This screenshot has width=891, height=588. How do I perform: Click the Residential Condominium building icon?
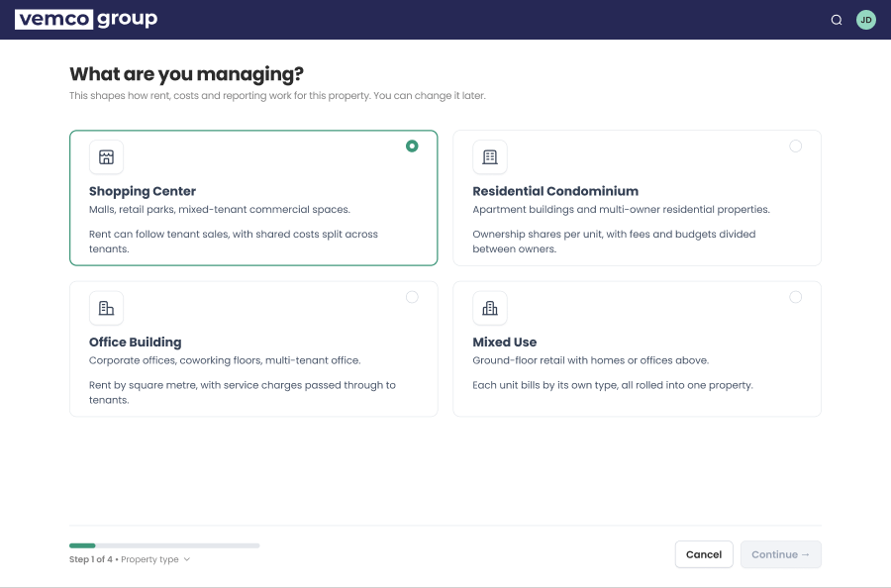coord(490,157)
